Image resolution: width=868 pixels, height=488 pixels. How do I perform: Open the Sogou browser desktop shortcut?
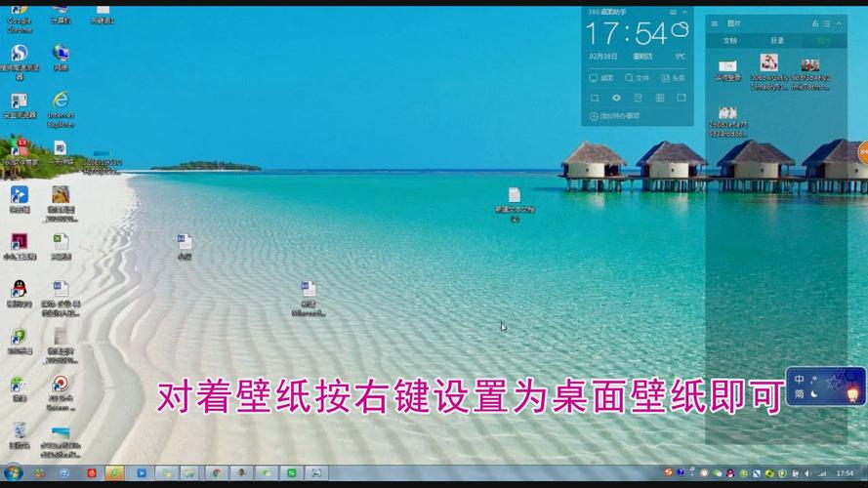coord(20,61)
